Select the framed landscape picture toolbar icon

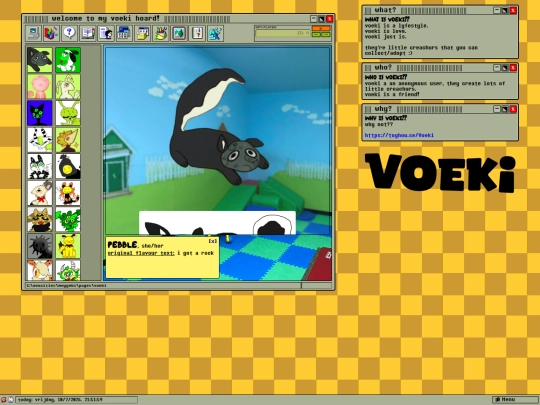coord(179,33)
